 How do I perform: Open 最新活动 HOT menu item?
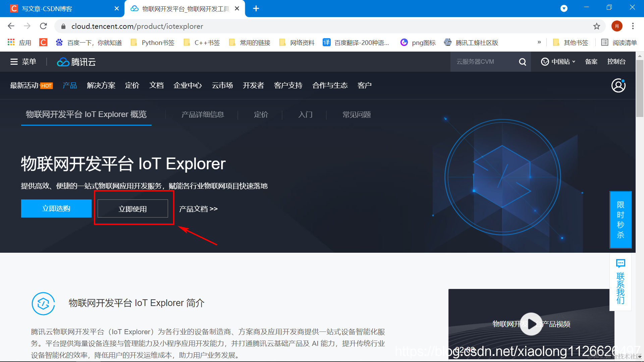pos(31,85)
